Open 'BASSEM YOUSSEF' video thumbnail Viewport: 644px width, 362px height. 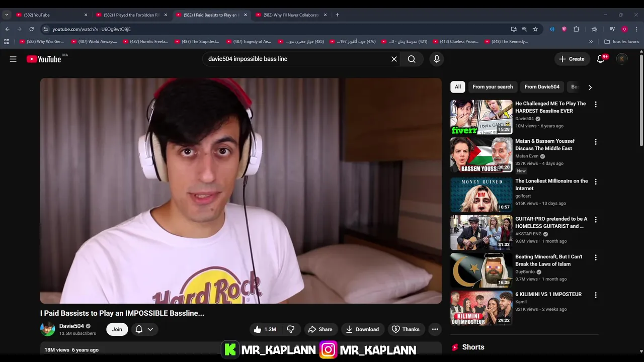[481, 155]
